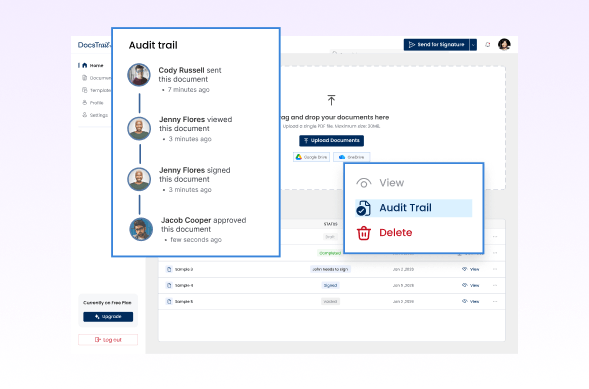Click the Sample 3 file name

pos(184,269)
